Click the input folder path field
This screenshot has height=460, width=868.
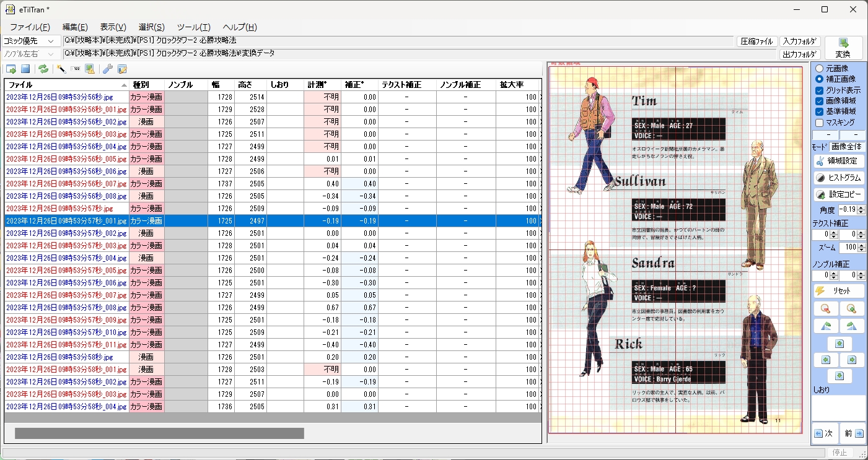pyautogui.click(x=398, y=41)
